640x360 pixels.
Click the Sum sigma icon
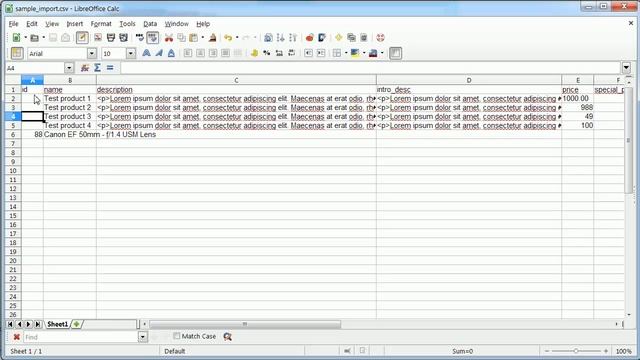98,68
